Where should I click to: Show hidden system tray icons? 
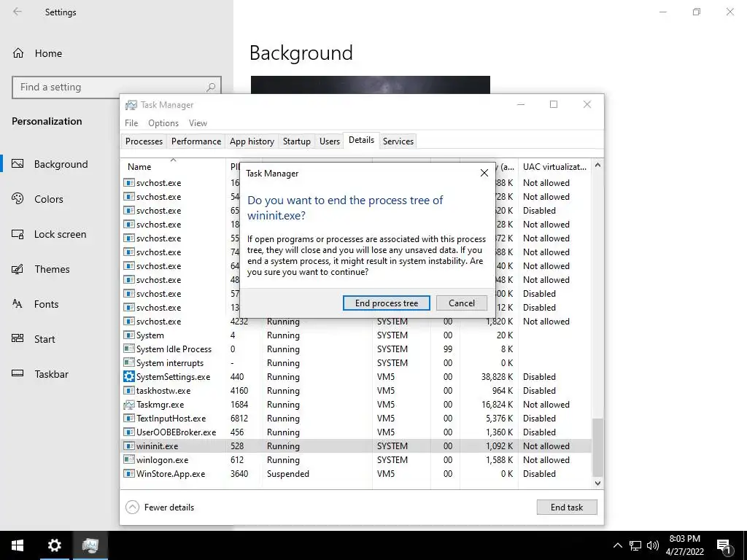click(x=617, y=545)
